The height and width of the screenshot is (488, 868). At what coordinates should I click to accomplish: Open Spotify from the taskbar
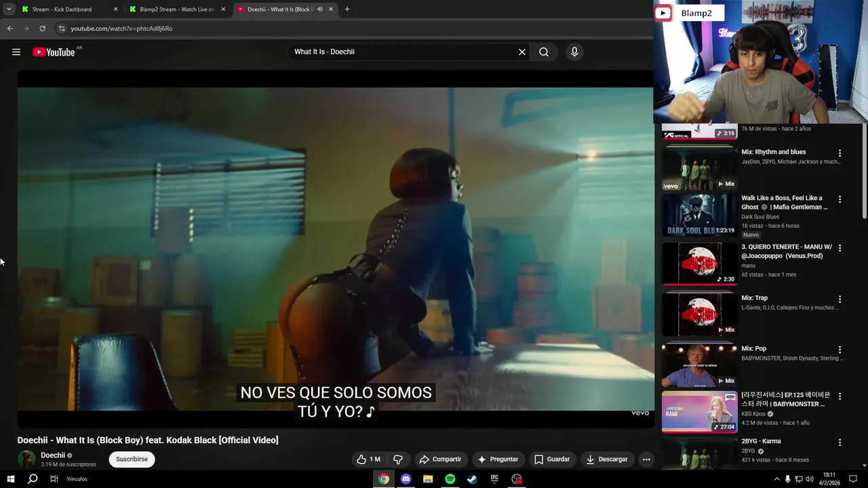point(450,479)
